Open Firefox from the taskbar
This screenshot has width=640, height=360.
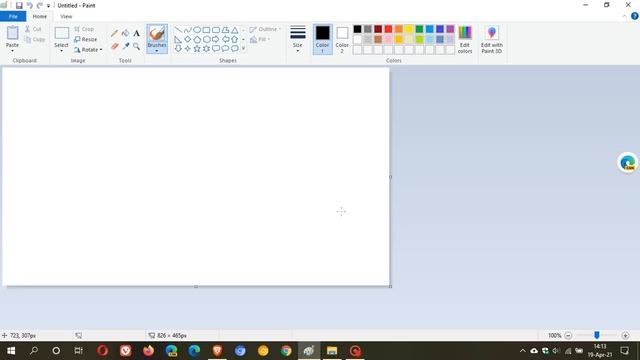pyautogui.click(x=148, y=351)
